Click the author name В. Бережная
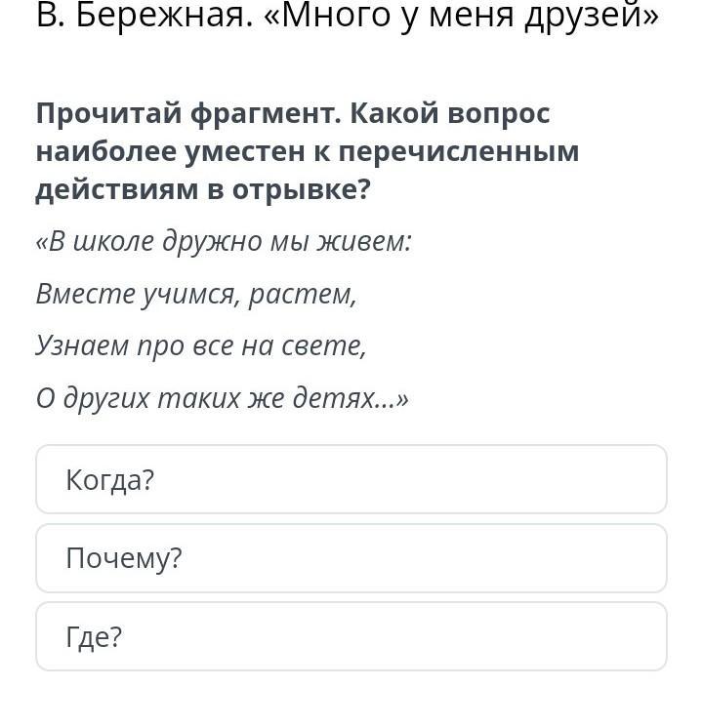The height and width of the screenshot is (728, 703). click(x=145, y=16)
